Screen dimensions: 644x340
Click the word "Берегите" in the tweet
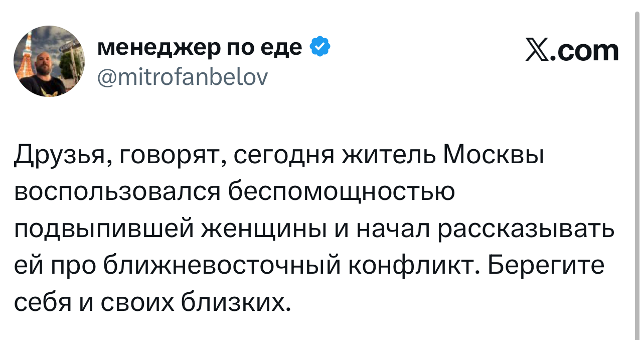(x=546, y=266)
